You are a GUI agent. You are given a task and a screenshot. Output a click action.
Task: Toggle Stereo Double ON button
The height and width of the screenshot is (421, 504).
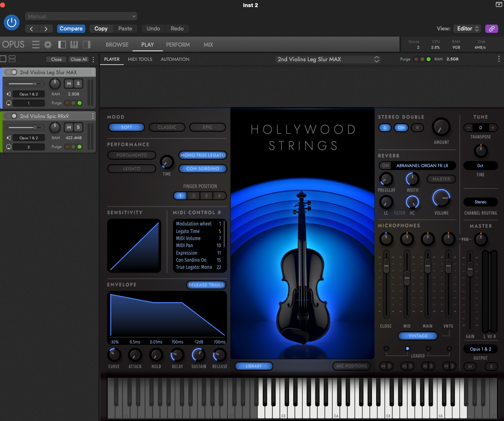401,128
